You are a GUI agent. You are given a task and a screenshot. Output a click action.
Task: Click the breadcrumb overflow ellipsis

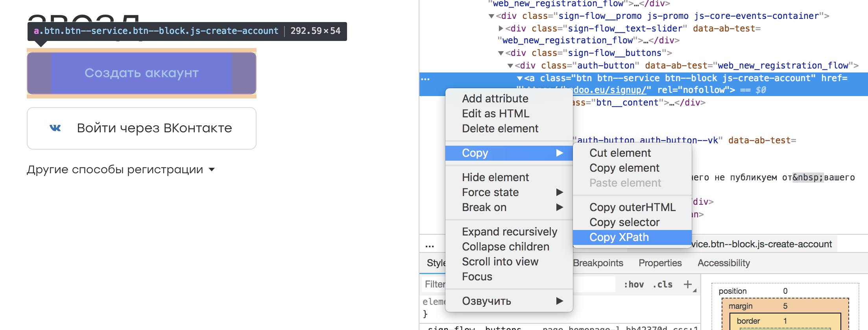point(430,247)
